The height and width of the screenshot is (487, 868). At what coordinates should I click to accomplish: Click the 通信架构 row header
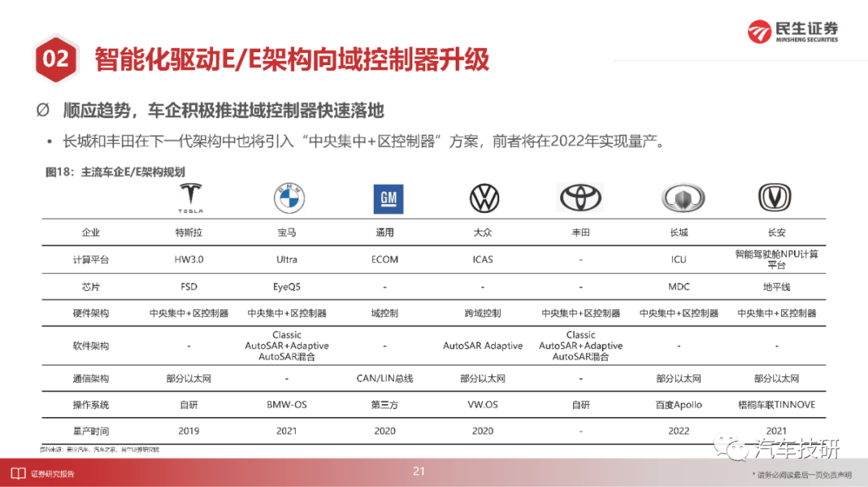pos(91,379)
